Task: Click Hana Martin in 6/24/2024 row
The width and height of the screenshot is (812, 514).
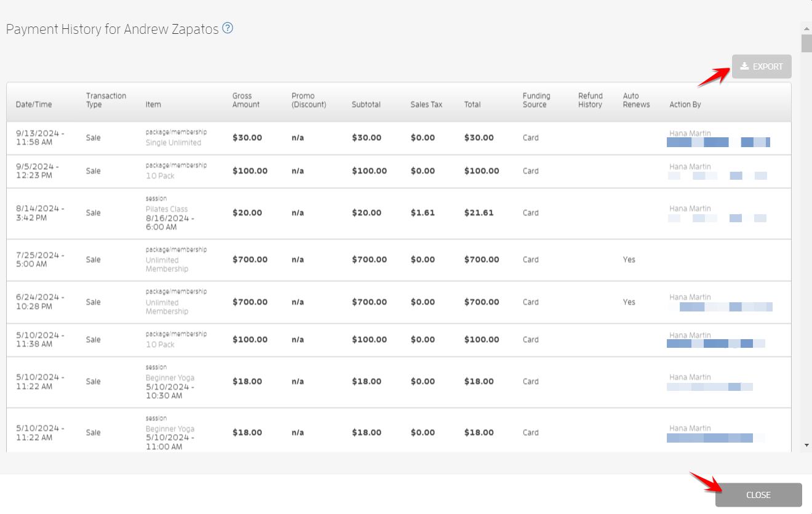Action: 690,297
